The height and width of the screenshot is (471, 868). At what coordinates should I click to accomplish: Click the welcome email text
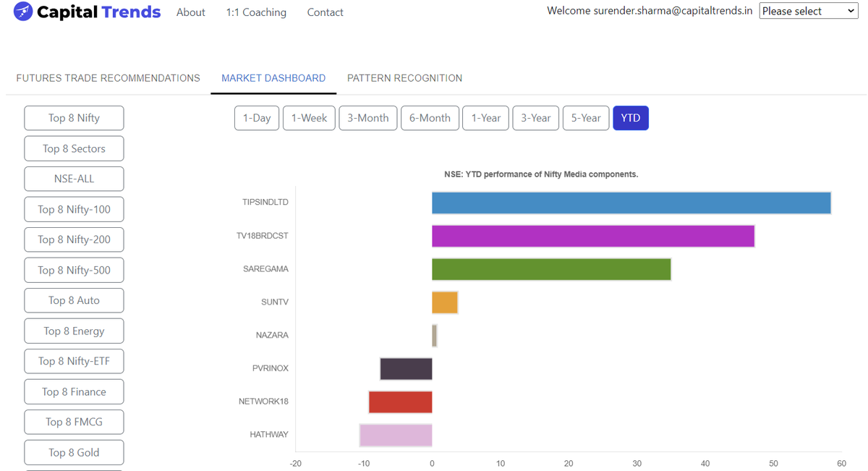[x=650, y=11]
